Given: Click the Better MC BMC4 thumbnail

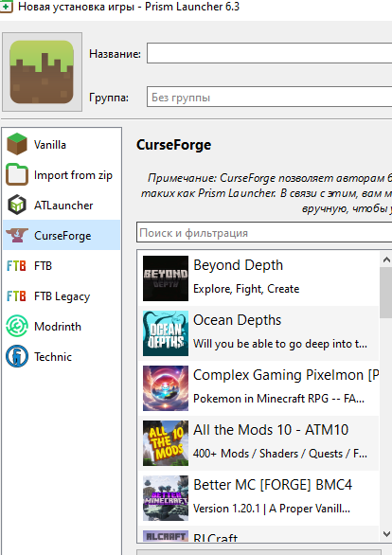Looking at the screenshot, I should 166,498.
